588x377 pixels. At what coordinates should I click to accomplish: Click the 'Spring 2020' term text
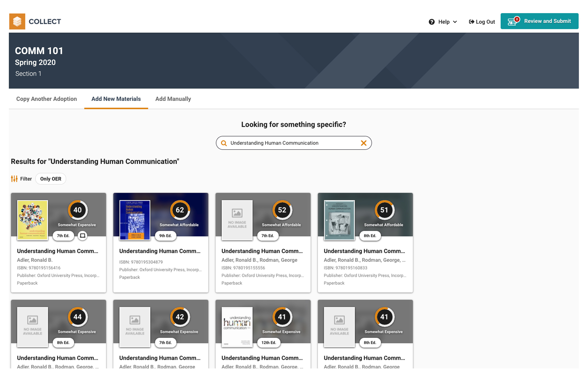click(35, 62)
